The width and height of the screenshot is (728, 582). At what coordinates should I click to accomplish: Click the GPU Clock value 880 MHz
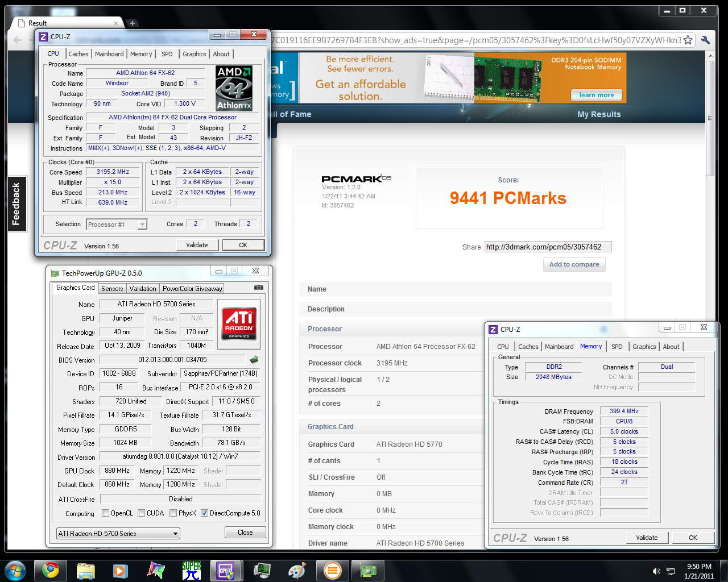coord(117,471)
